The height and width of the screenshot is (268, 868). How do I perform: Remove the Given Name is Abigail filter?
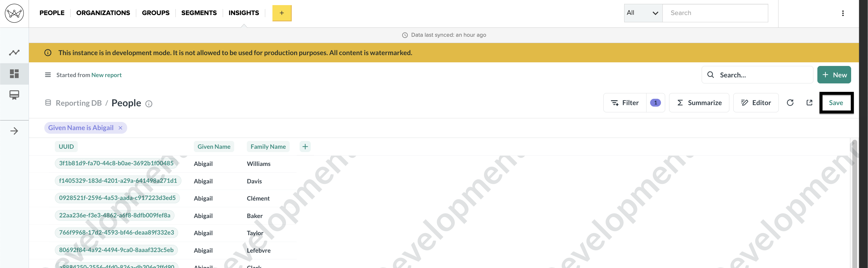click(120, 128)
